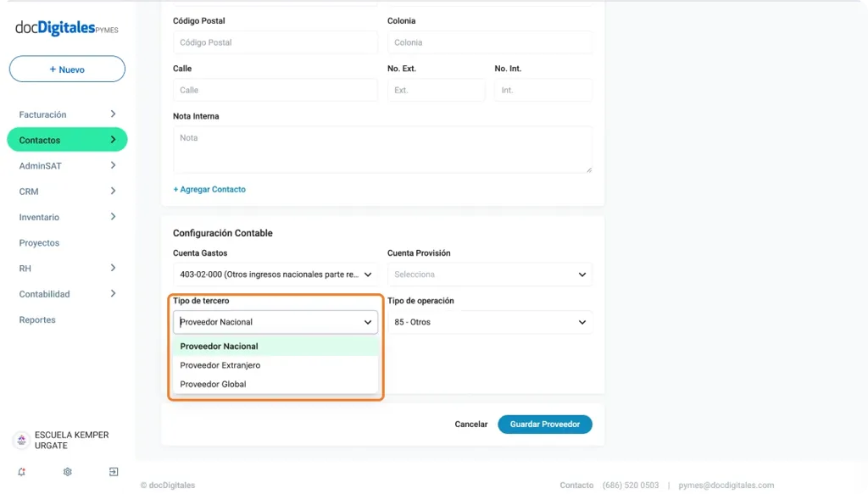Expand the Facturación sidebar chevron
The height and width of the screenshot is (494, 868).
click(113, 114)
